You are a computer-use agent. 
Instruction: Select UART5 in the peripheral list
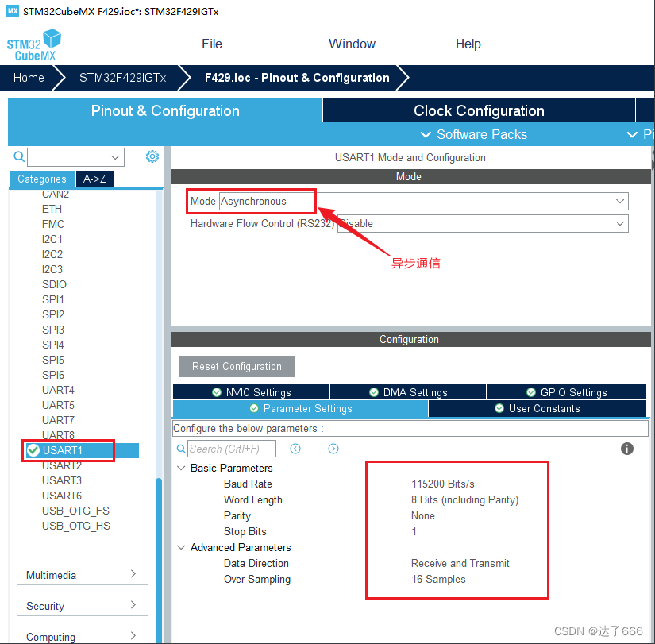tap(58, 405)
